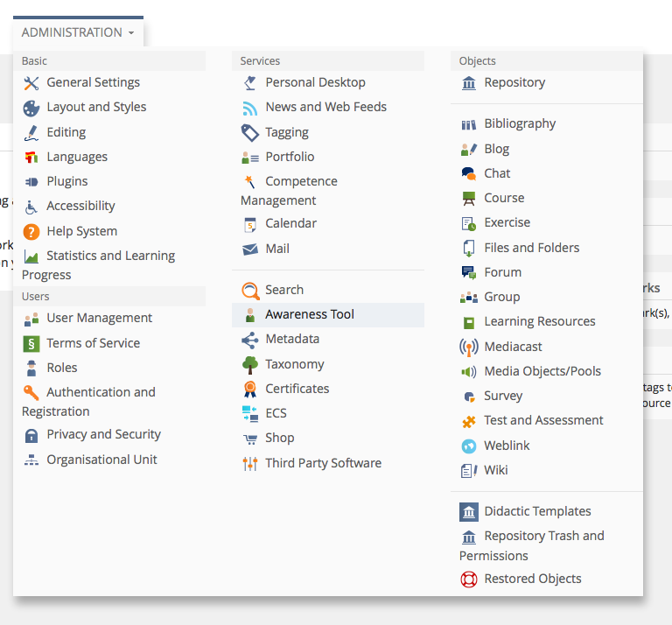Open Statistics and Learning Progress
Viewport: 672px width, 625px height.
pos(110,256)
